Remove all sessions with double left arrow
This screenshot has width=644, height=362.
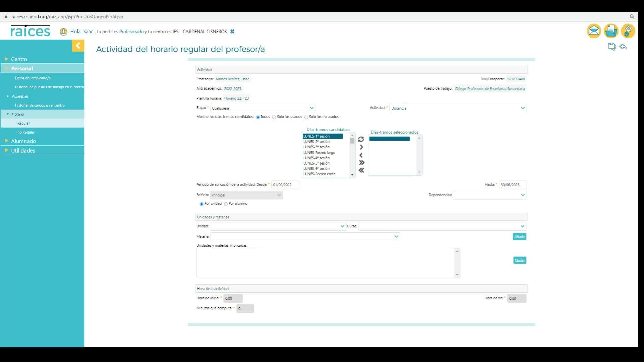click(x=361, y=170)
